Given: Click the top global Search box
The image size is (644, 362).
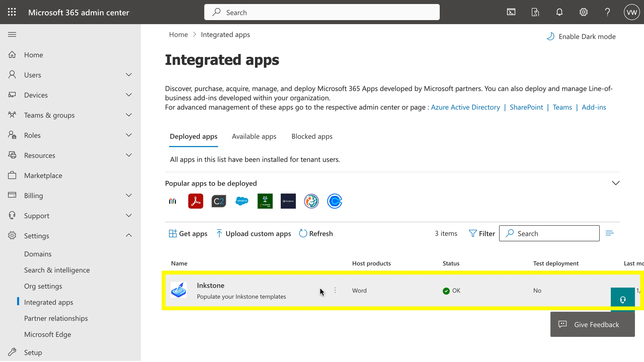Looking at the screenshot, I should click(322, 12).
